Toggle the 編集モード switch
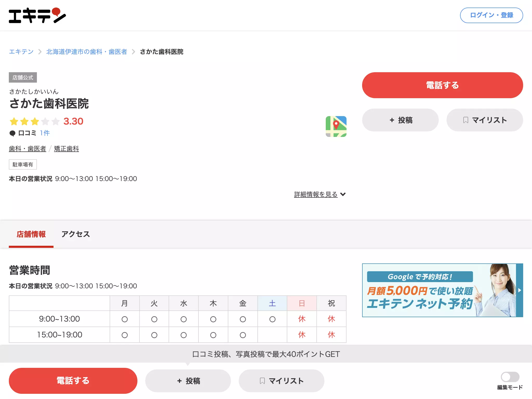This screenshot has width=532, height=399. pos(510,377)
